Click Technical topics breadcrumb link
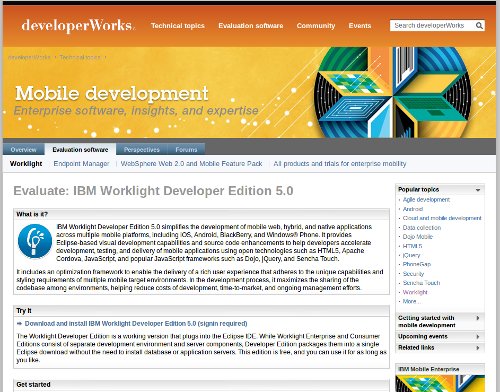The image size is (500, 392). click(x=80, y=57)
